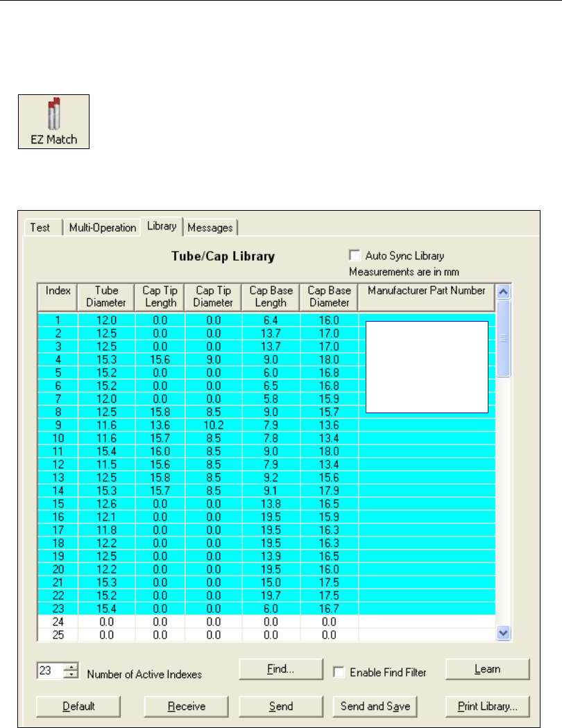Click Cap Tip Diameter value 10.2

coord(213,425)
